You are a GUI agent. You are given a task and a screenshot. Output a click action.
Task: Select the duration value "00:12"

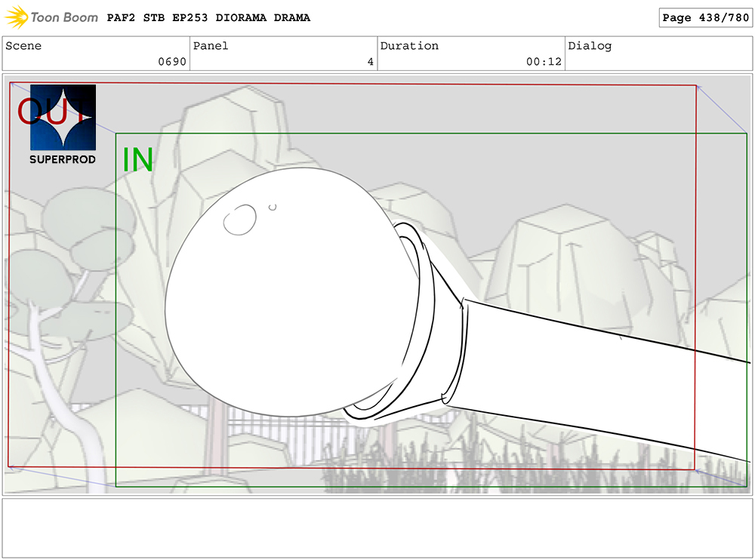pyautogui.click(x=544, y=62)
